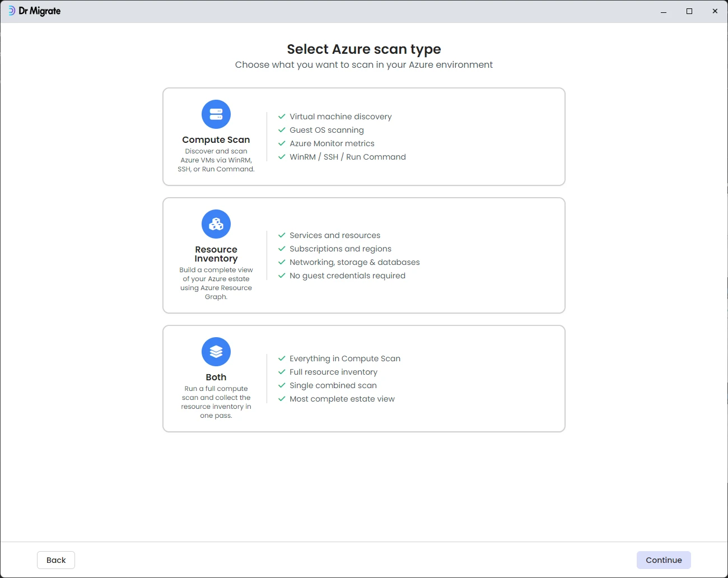Select the Resource Inventory heading
728x578 pixels.
pyautogui.click(x=216, y=254)
